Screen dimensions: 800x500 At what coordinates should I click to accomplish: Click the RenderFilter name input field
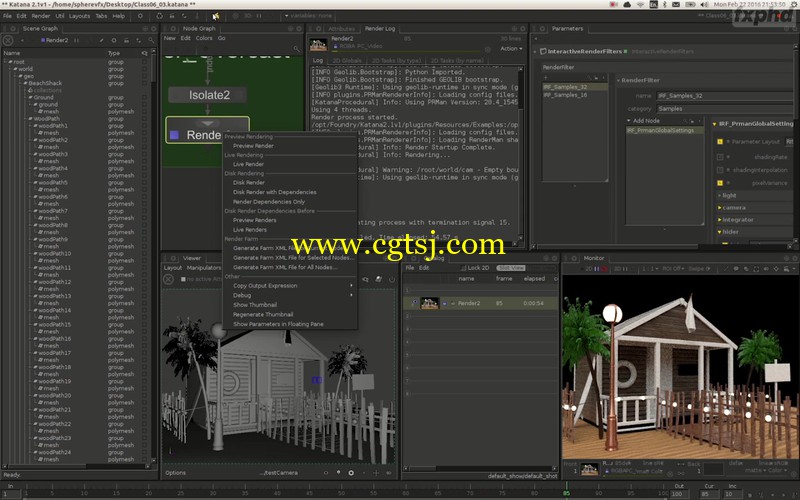724,96
